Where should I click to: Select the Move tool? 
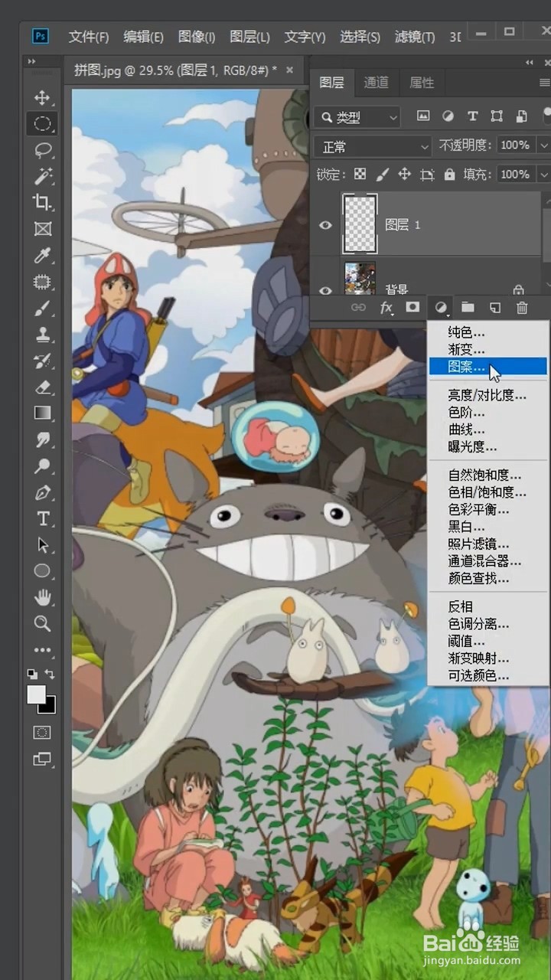pos(42,97)
